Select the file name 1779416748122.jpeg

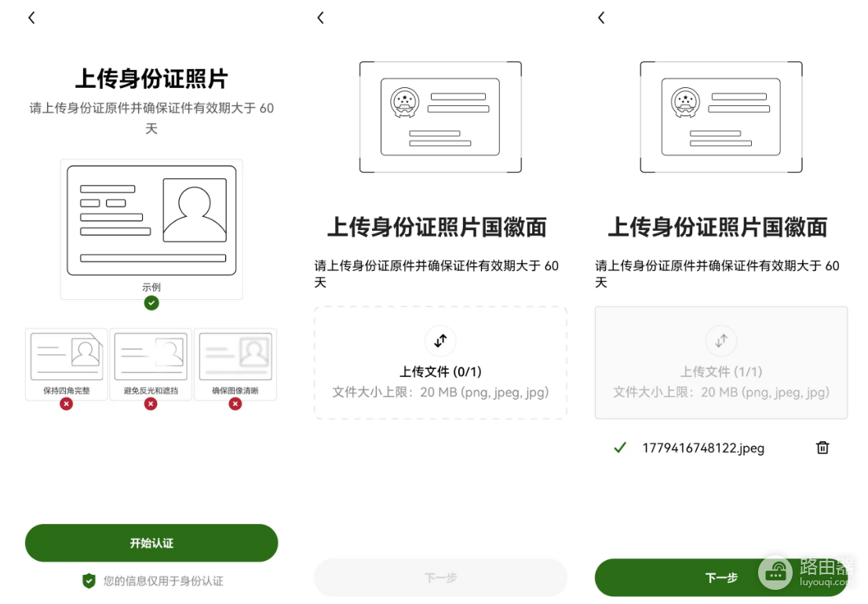pyautogui.click(x=703, y=448)
